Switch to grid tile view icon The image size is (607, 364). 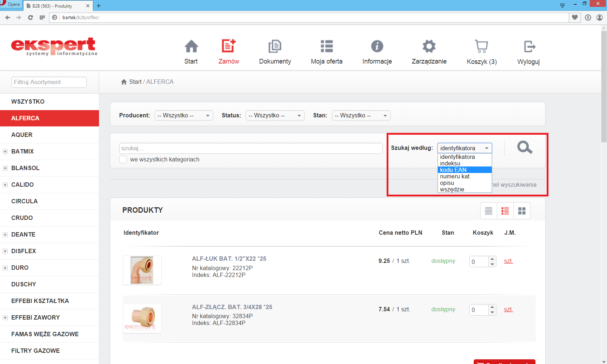point(522,211)
